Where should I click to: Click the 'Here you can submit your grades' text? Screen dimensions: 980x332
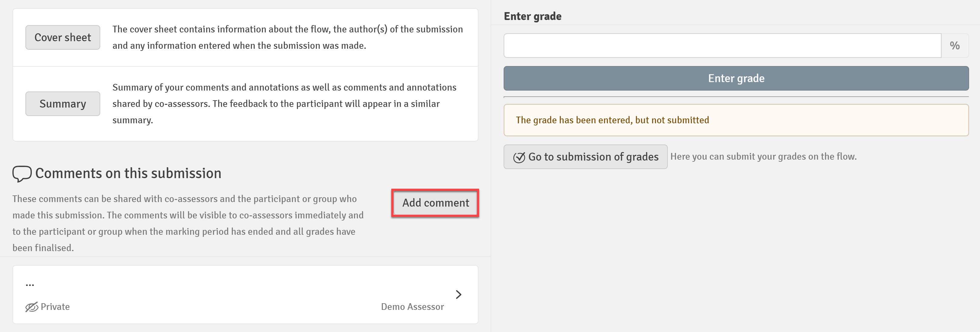point(763,157)
